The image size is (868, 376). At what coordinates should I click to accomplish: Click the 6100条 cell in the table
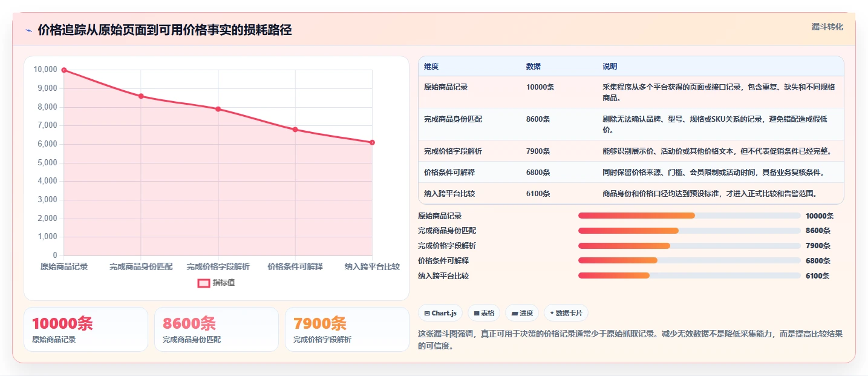tap(538, 194)
